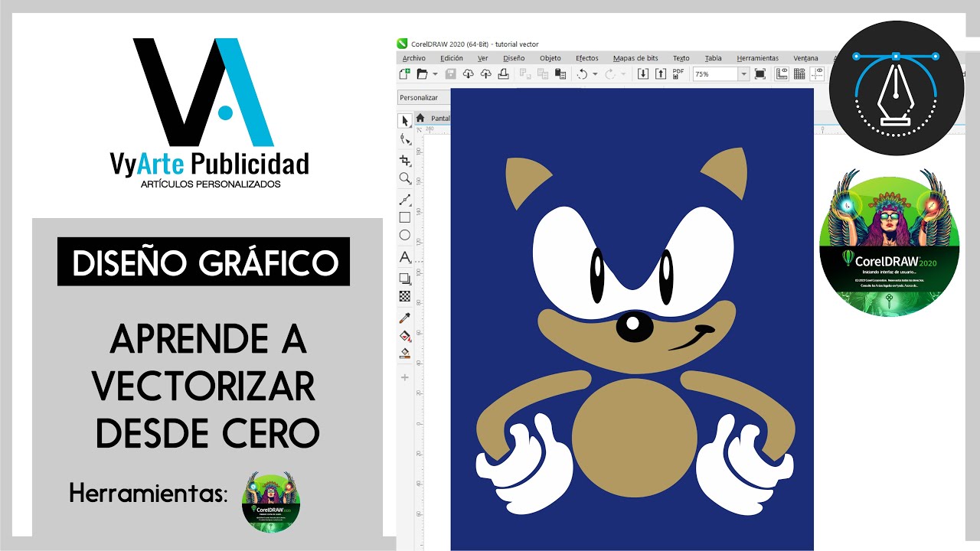Screen dimensions: 980x551
Task: Select the Drop Shadow tool
Action: click(x=405, y=278)
